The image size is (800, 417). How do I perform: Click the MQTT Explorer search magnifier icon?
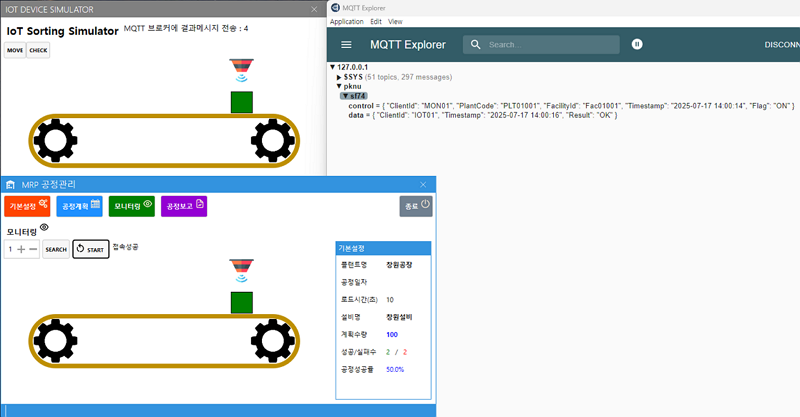click(x=476, y=44)
